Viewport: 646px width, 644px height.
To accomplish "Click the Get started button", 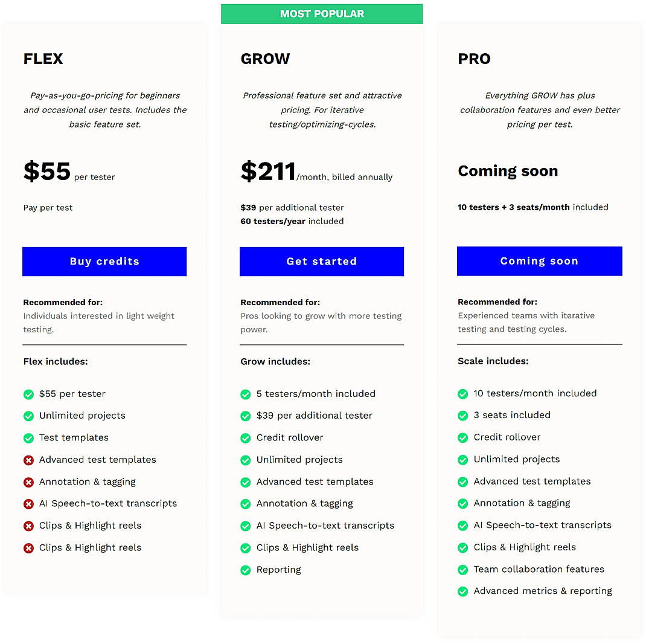I will (321, 261).
